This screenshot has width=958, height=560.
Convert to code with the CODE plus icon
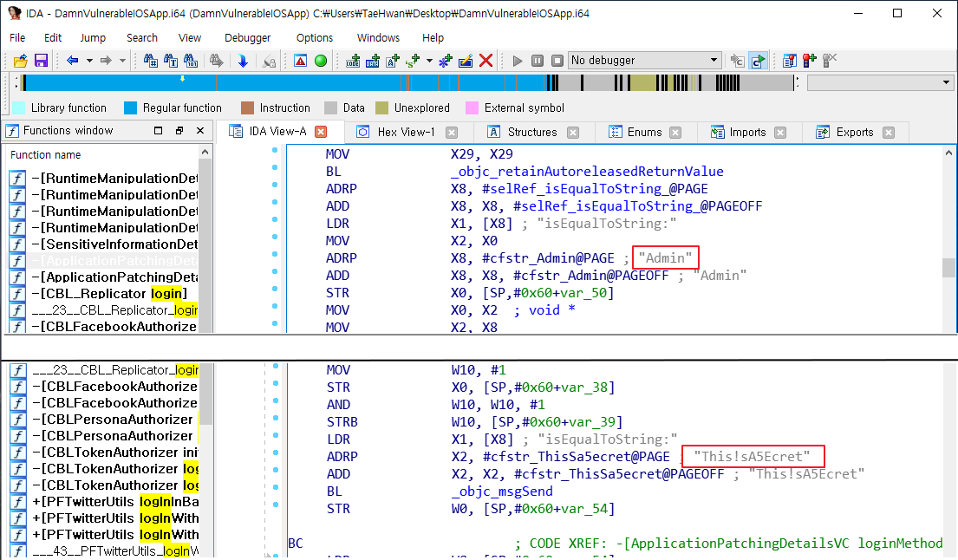click(x=353, y=61)
